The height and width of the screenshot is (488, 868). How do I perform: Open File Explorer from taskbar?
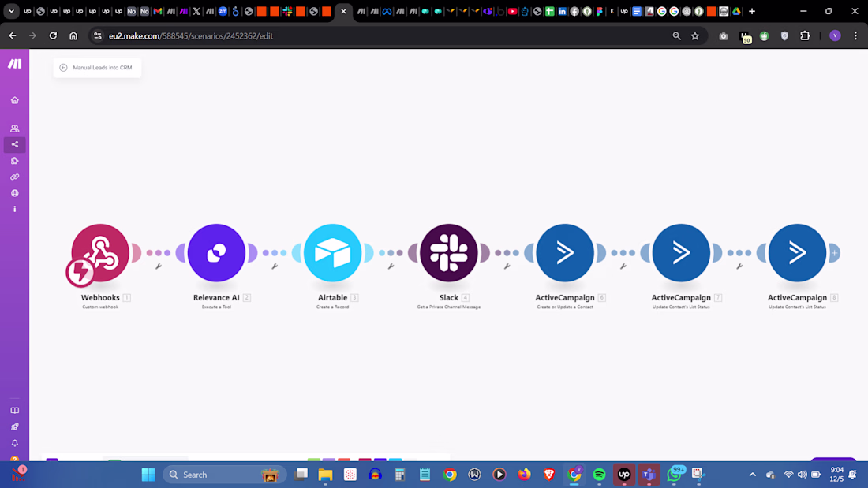(x=325, y=475)
